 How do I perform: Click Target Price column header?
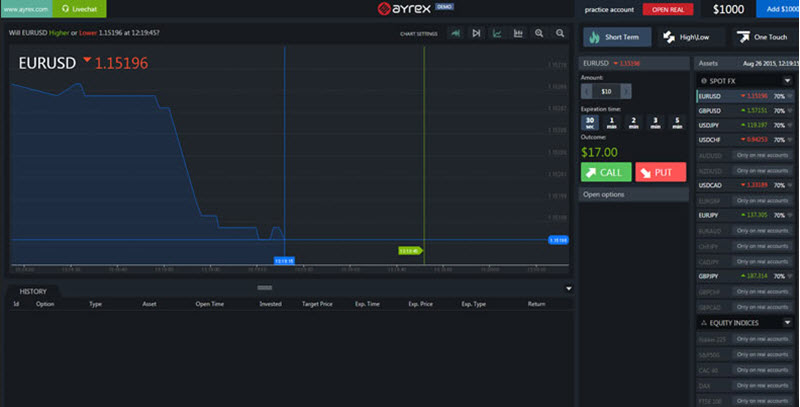[317, 304]
